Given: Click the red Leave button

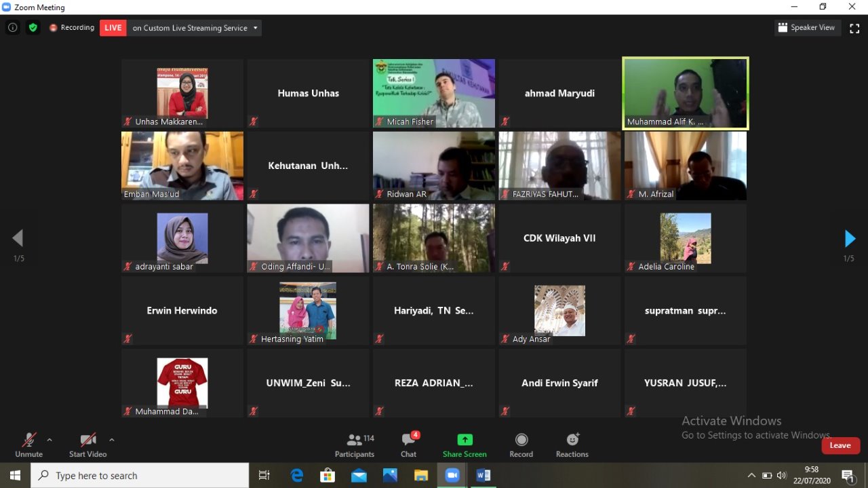Looking at the screenshot, I should pyautogui.click(x=840, y=445).
